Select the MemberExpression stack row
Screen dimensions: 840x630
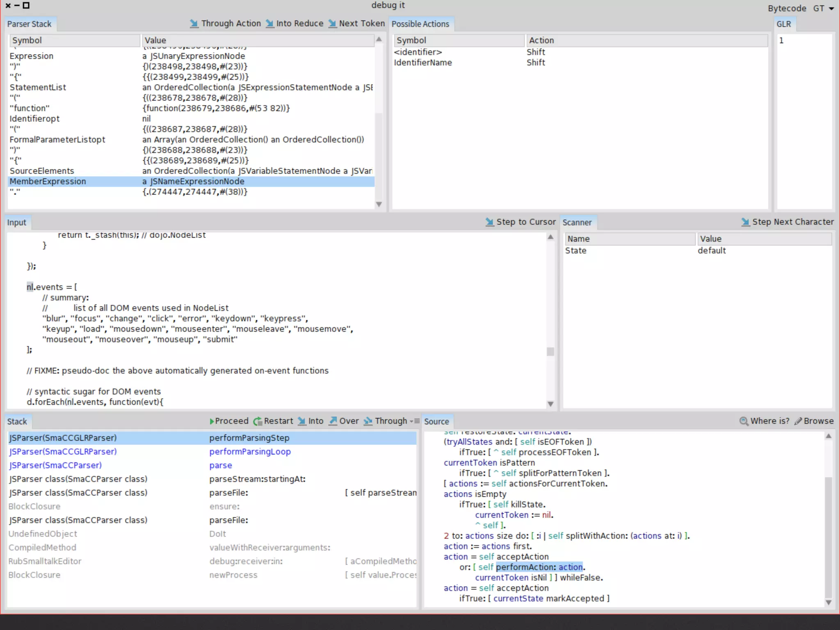tap(191, 181)
